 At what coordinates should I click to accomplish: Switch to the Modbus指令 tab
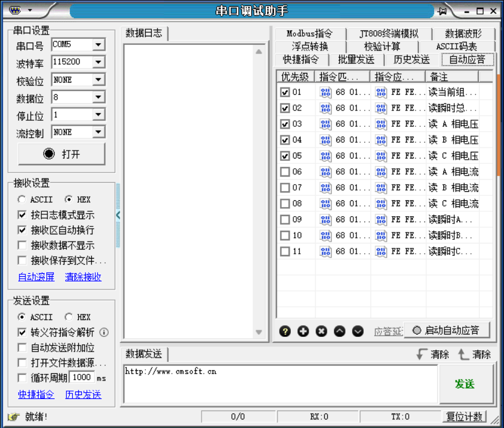pyautogui.click(x=310, y=33)
